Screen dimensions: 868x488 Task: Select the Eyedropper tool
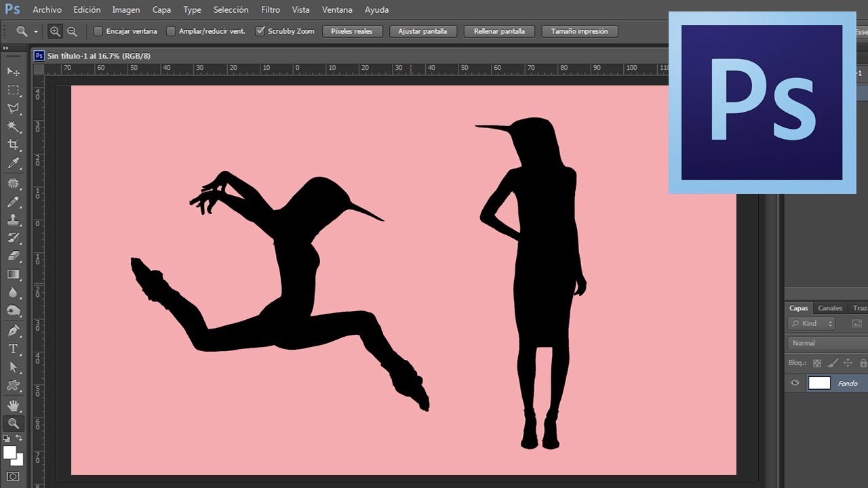point(13,163)
